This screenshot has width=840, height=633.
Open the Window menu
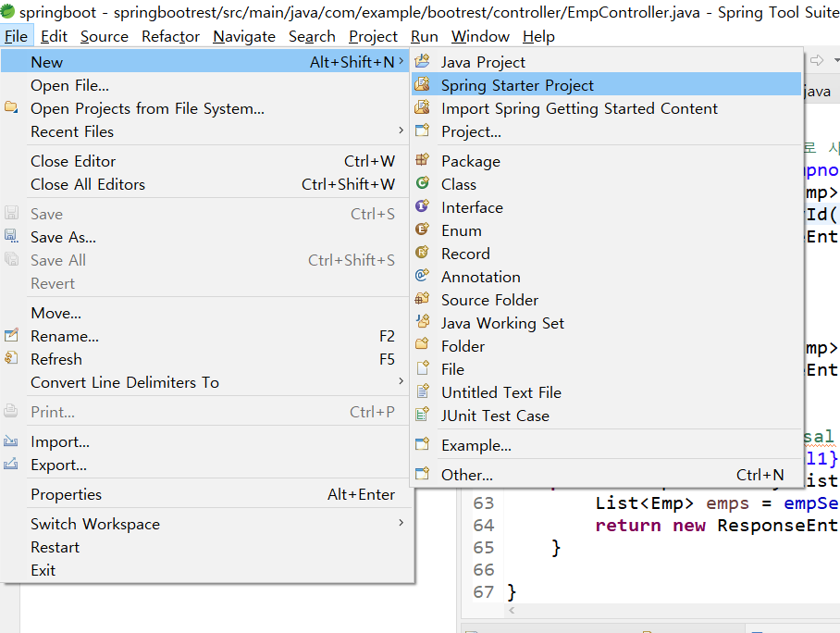tap(480, 36)
